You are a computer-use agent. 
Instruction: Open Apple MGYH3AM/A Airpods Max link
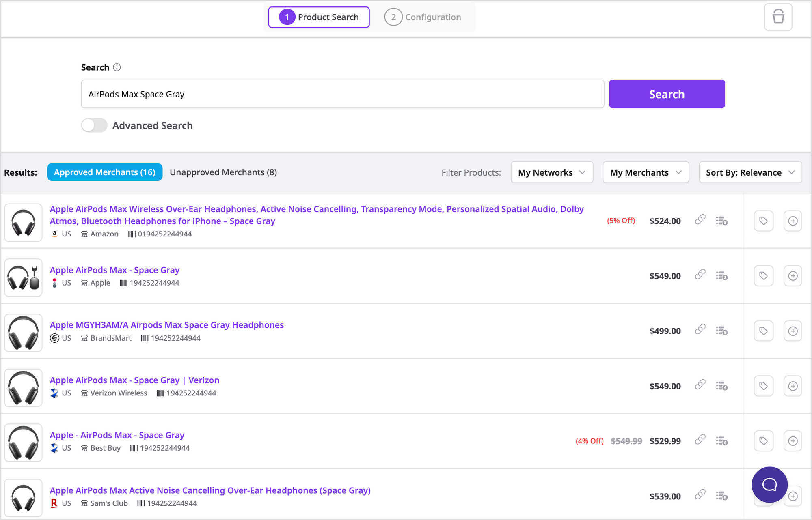(166, 325)
